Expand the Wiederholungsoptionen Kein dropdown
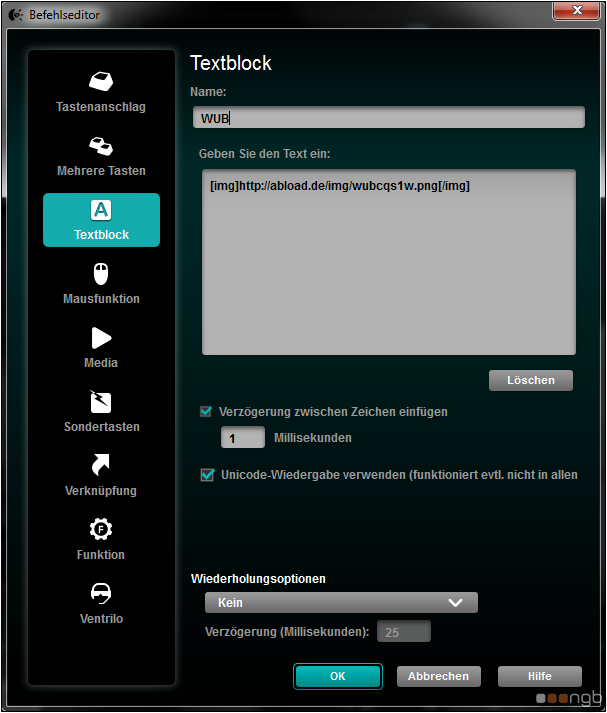Image resolution: width=607 pixels, height=713 pixels. (341, 603)
